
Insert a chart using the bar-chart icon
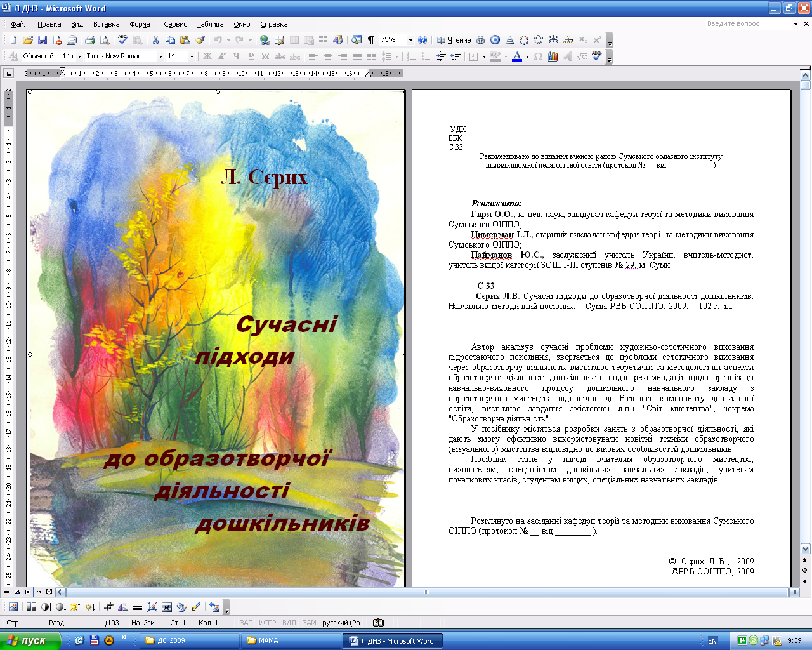click(x=553, y=56)
